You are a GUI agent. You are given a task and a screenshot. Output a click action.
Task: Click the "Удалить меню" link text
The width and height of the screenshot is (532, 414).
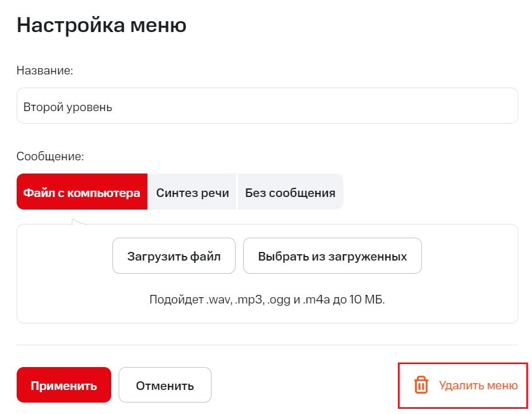(478, 385)
